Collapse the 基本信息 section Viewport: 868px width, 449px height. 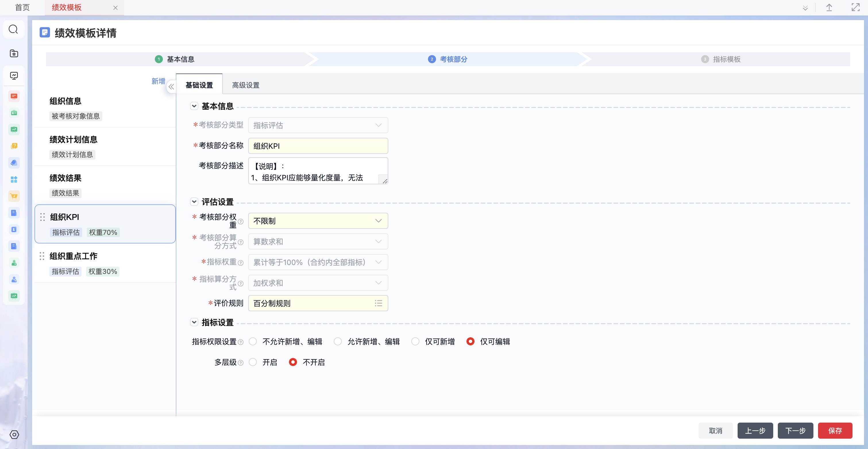(194, 106)
